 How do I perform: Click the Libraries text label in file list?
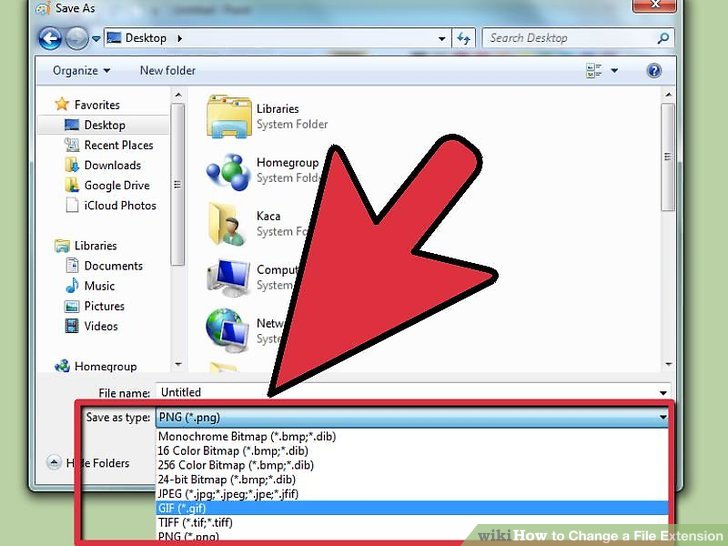click(x=278, y=109)
